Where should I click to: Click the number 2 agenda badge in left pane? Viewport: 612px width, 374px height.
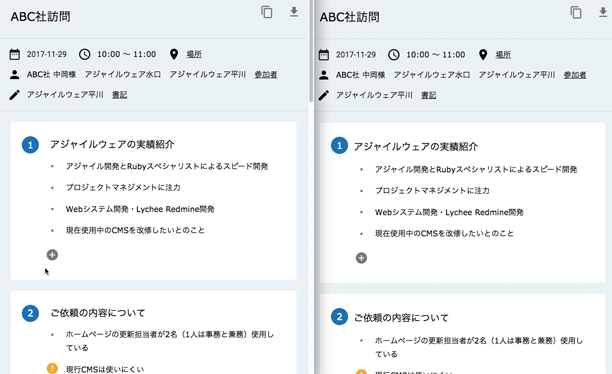(30, 313)
